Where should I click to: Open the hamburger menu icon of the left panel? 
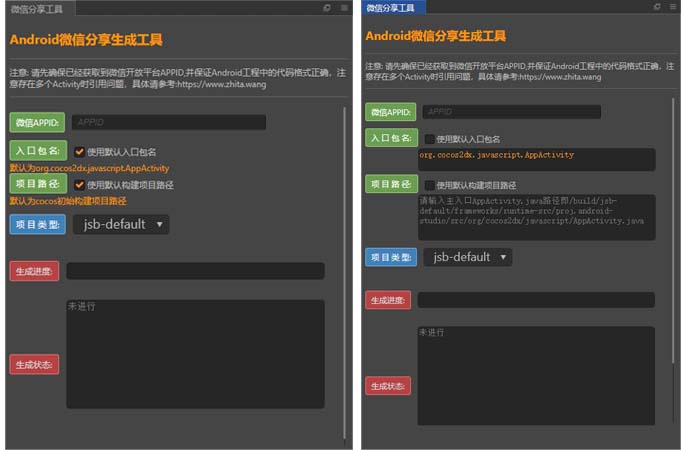[343, 8]
